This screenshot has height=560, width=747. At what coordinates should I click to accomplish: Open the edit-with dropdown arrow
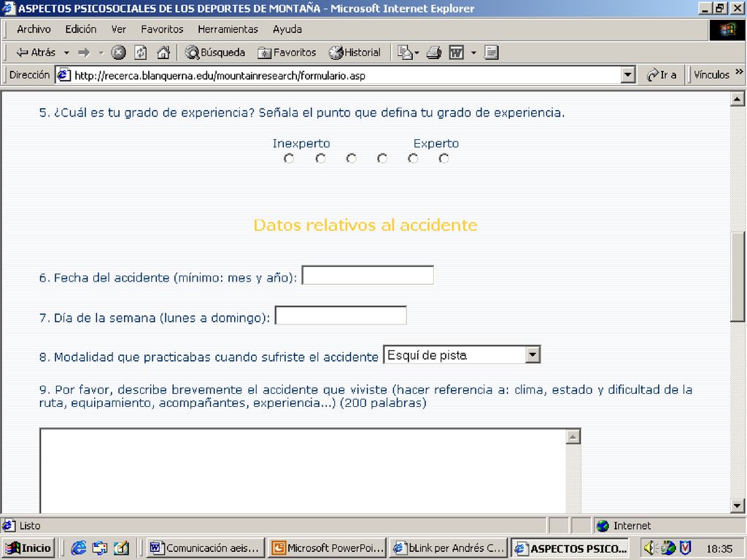473,52
